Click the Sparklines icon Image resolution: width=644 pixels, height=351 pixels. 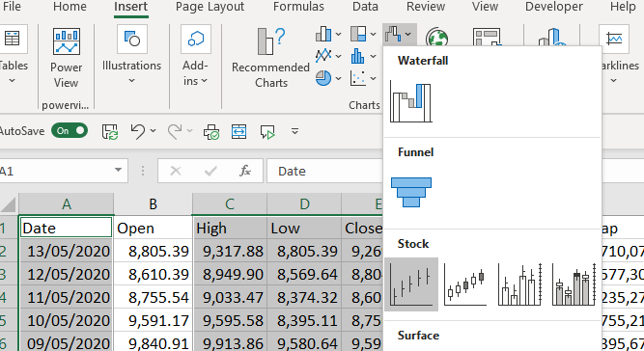[x=614, y=39]
